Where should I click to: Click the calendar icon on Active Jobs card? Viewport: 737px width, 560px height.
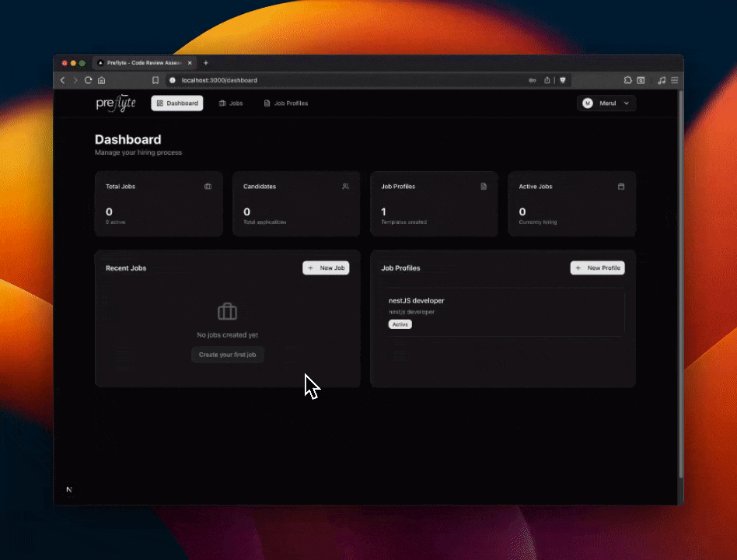coord(621,187)
